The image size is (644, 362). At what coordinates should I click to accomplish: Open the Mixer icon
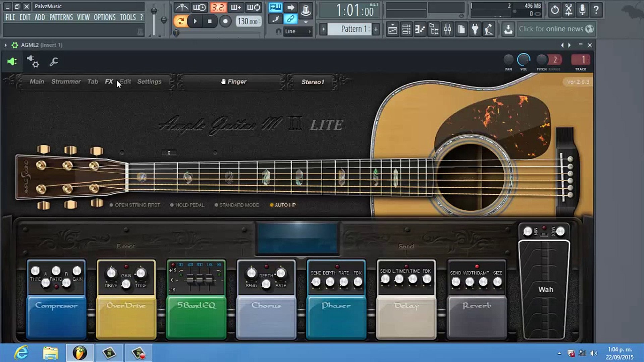[447, 29]
